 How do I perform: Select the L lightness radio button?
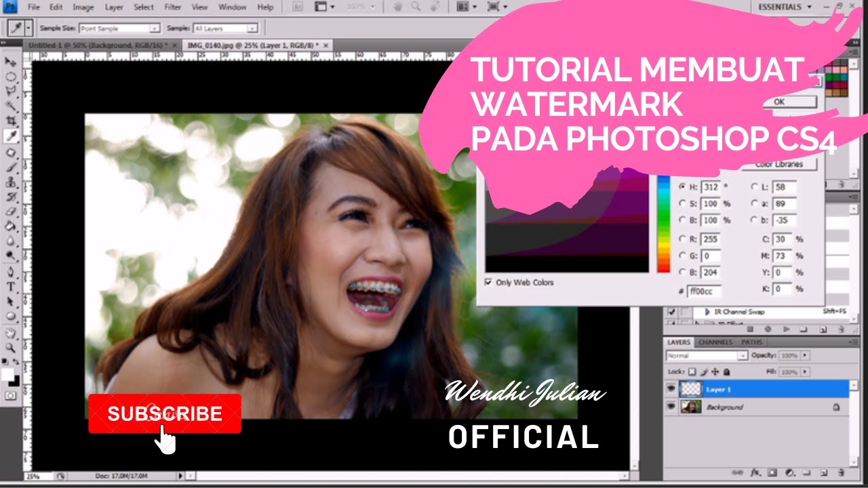click(x=754, y=186)
